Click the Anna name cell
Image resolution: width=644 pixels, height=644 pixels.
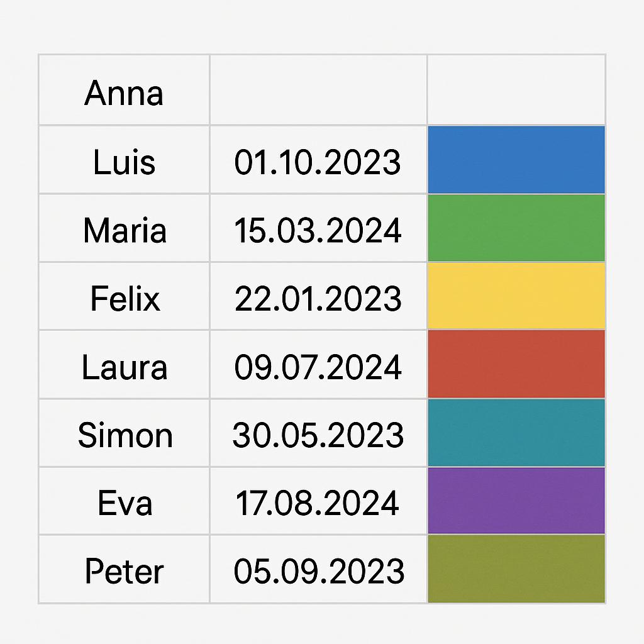tap(124, 93)
